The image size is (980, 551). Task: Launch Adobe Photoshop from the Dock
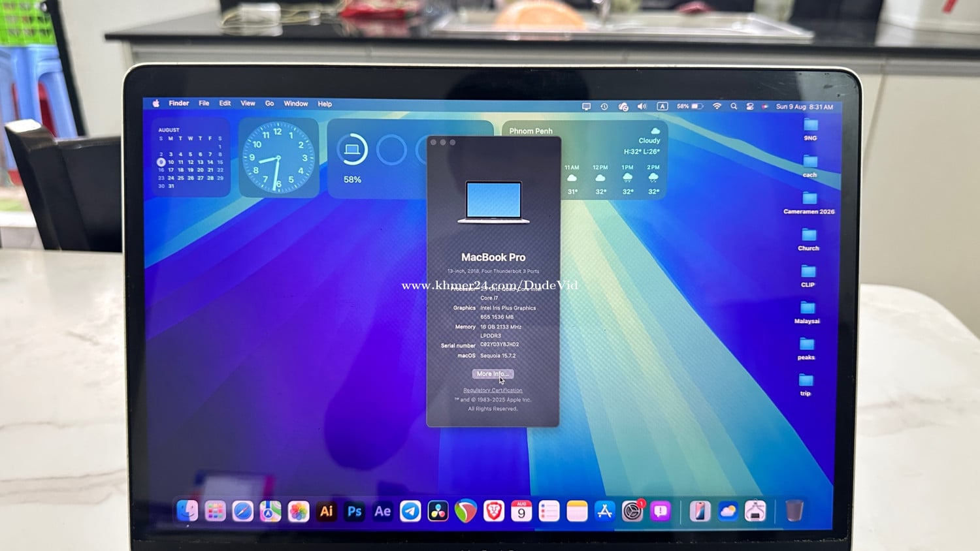pyautogui.click(x=355, y=511)
